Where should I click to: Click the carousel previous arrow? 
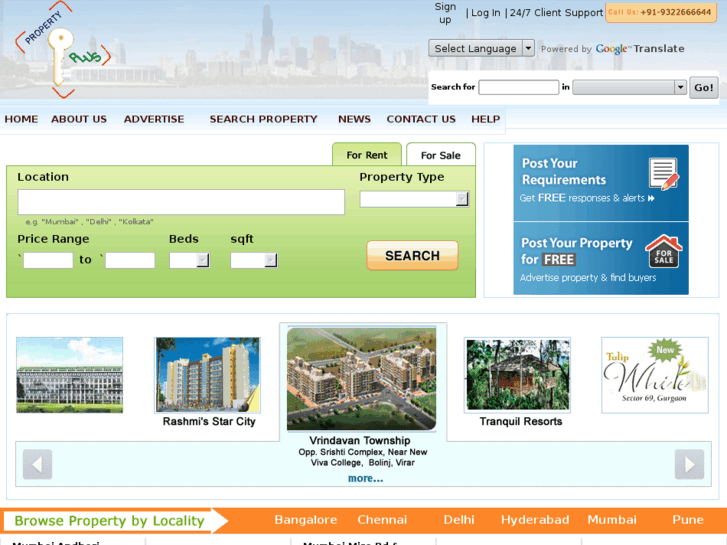(38, 464)
